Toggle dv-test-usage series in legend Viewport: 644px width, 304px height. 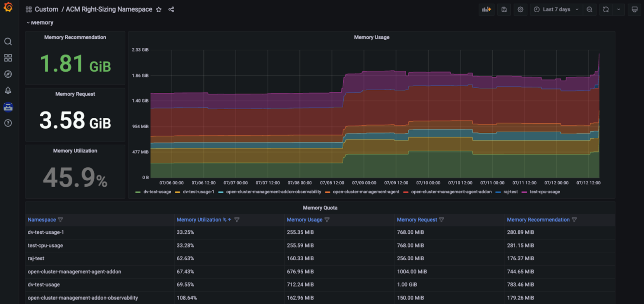click(x=157, y=192)
